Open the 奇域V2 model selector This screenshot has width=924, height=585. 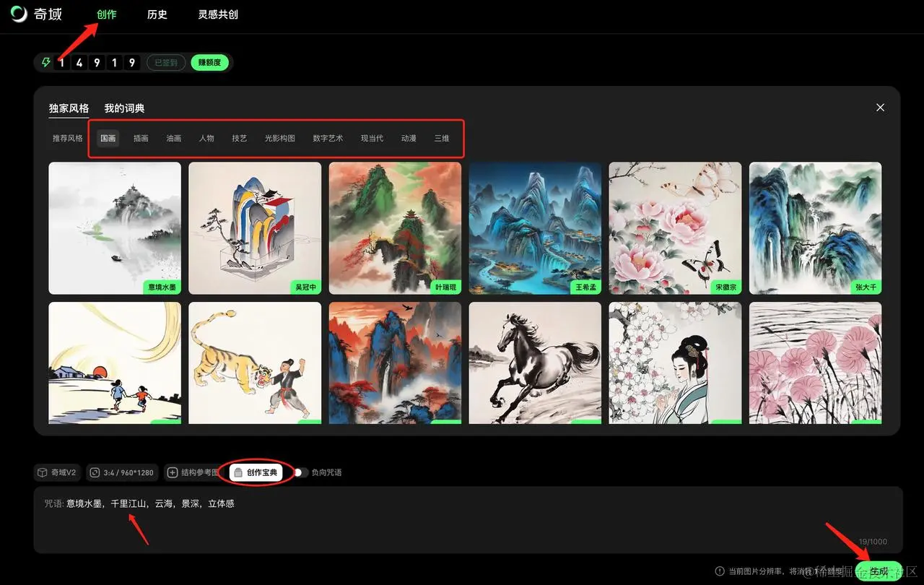[57, 472]
